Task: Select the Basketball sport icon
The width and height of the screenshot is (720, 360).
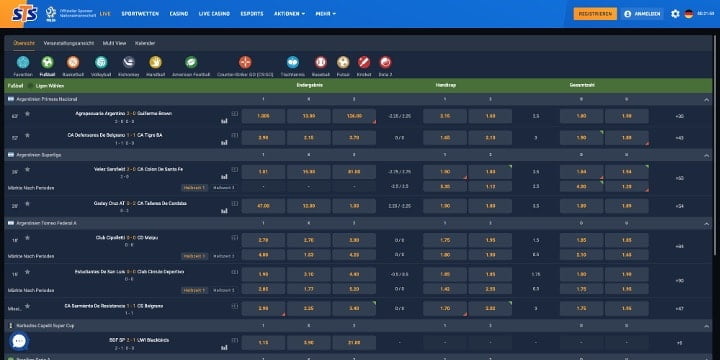Action: click(x=73, y=62)
